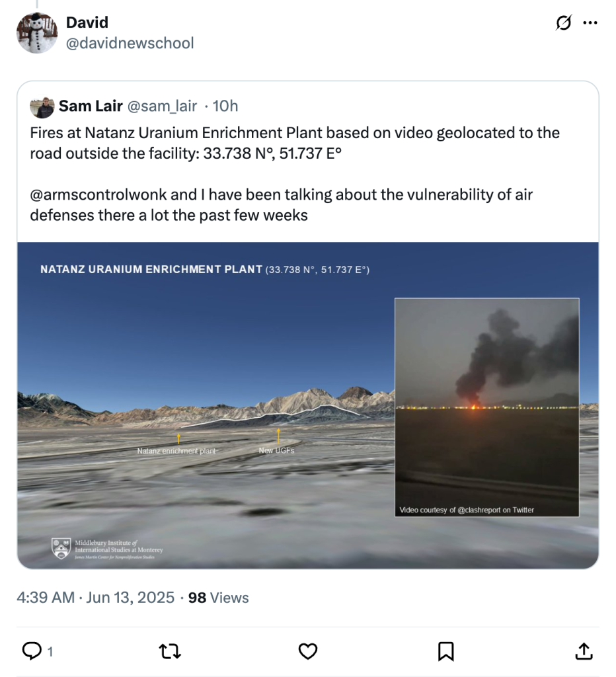Image resolution: width=616 pixels, height=677 pixels.
Task: Open Sam Lair's small avatar
Action: pos(42,107)
